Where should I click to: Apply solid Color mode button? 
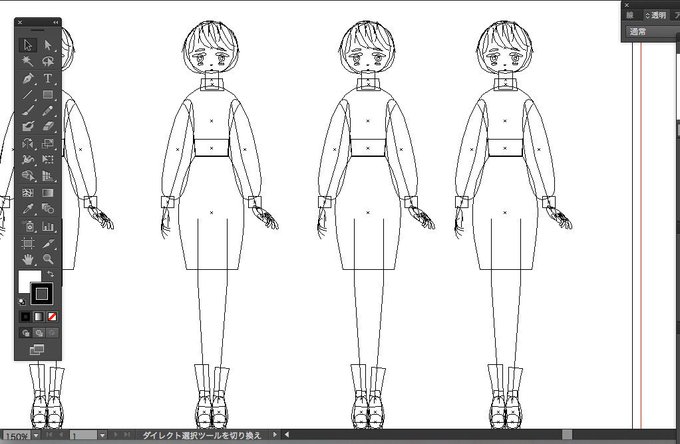26,317
